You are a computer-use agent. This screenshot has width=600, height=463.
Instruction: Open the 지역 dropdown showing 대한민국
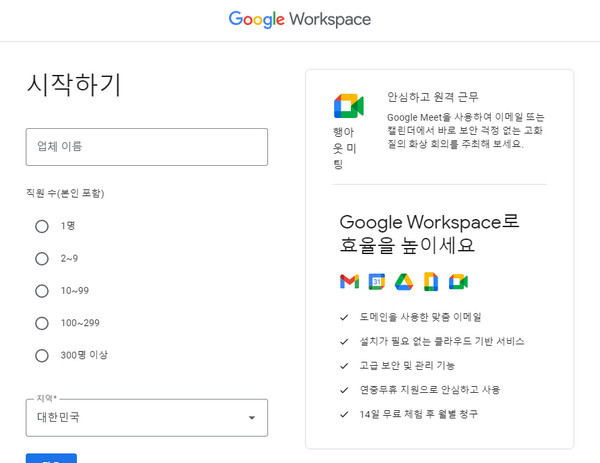click(x=147, y=417)
